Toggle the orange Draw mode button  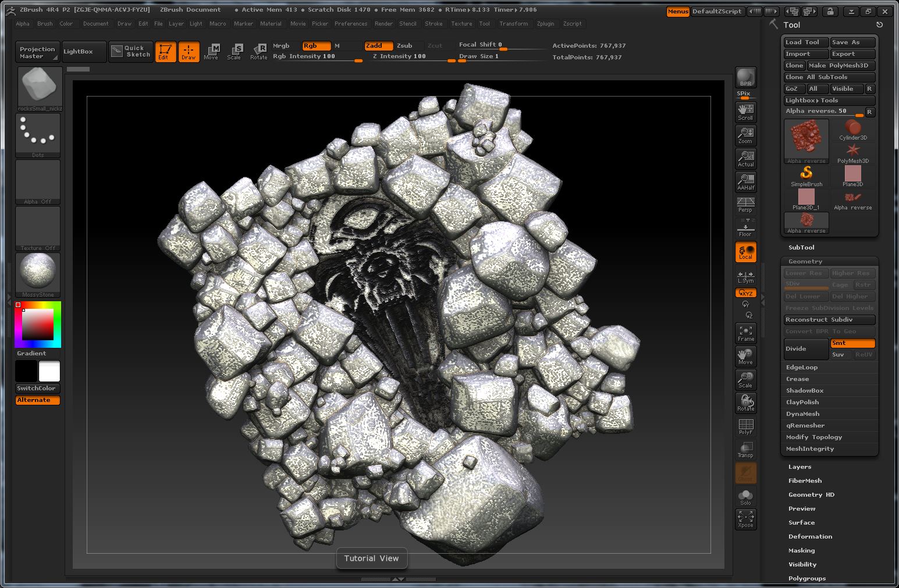pos(189,52)
